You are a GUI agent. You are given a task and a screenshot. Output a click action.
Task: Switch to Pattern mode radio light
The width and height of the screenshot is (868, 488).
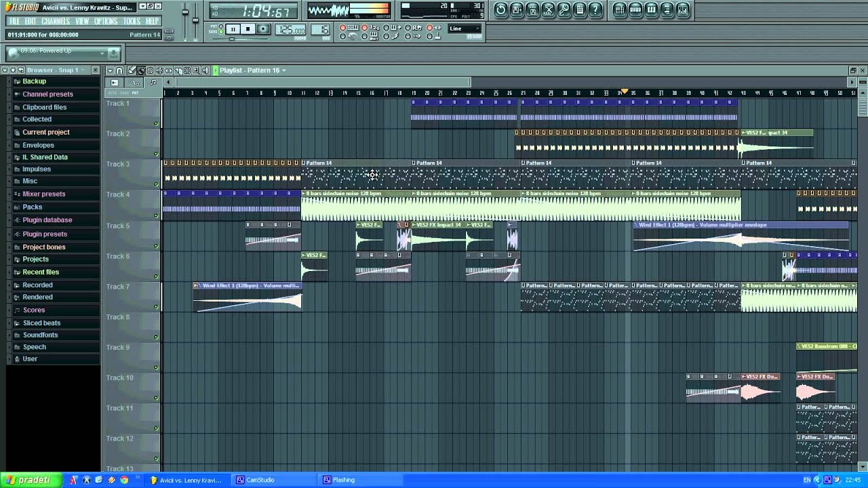[x=221, y=26]
